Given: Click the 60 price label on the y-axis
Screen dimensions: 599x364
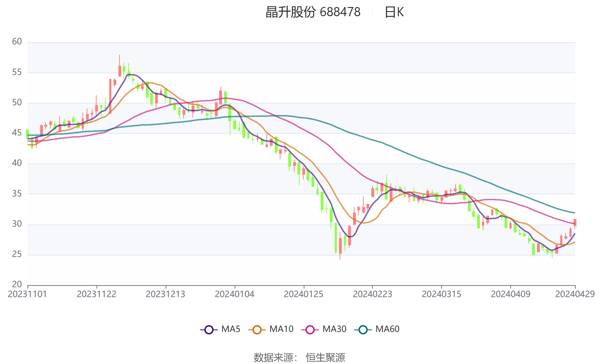Looking at the screenshot, I should [x=17, y=42].
